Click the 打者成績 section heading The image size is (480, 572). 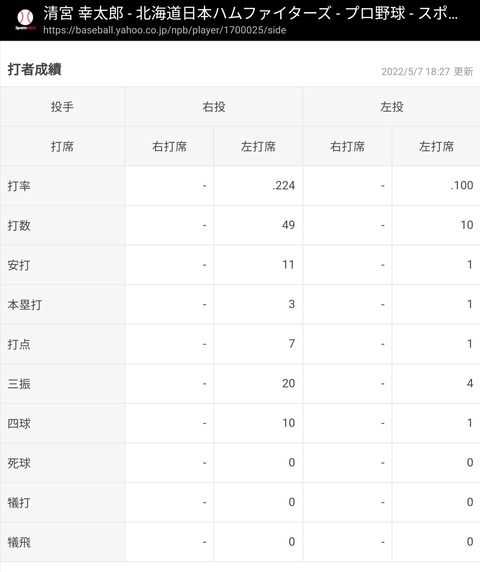35,69
